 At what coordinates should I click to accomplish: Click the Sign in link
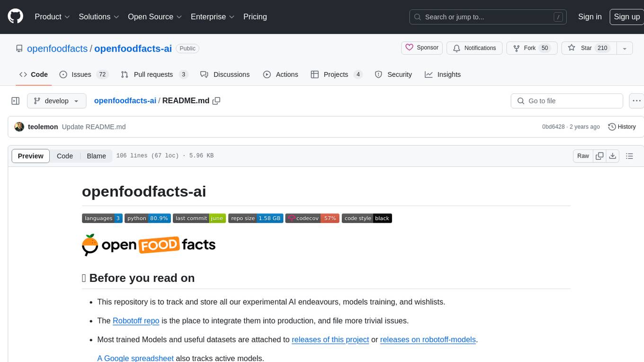point(590,17)
